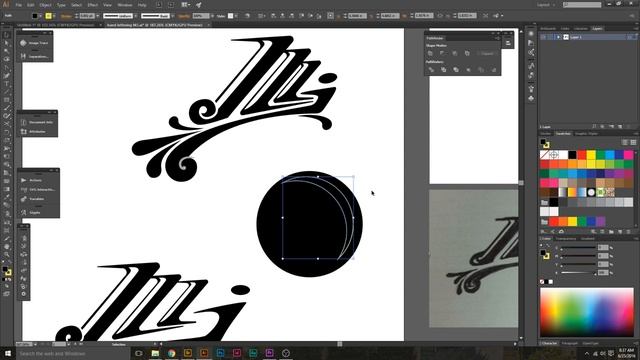
Task: Open opacity dropdown arrow
Action: coord(212,16)
